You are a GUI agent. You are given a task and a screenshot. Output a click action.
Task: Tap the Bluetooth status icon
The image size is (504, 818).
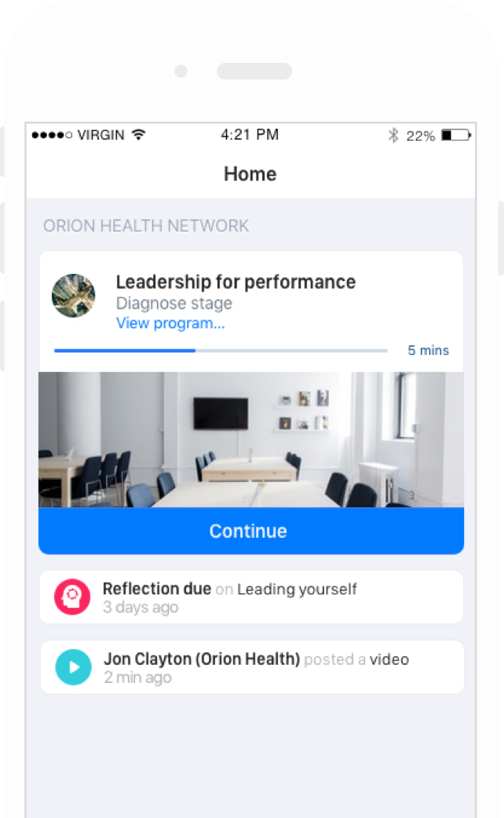[x=393, y=135]
